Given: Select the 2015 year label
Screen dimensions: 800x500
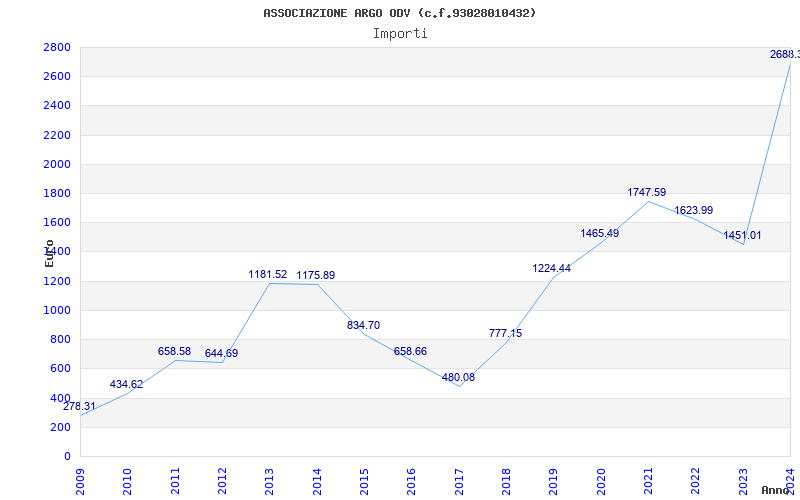Looking at the screenshot, I should click(x=364, y=481).
